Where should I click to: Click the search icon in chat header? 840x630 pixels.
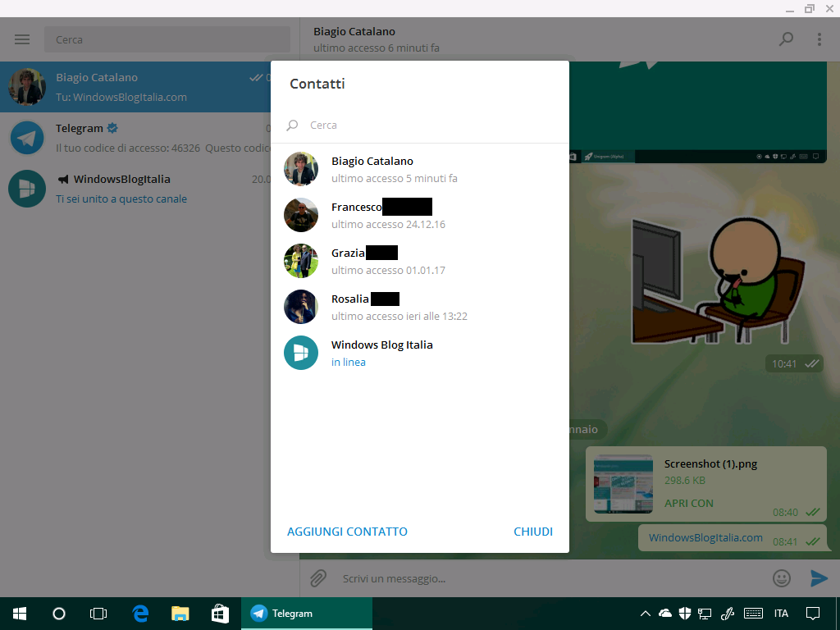(x=786, y=39)
